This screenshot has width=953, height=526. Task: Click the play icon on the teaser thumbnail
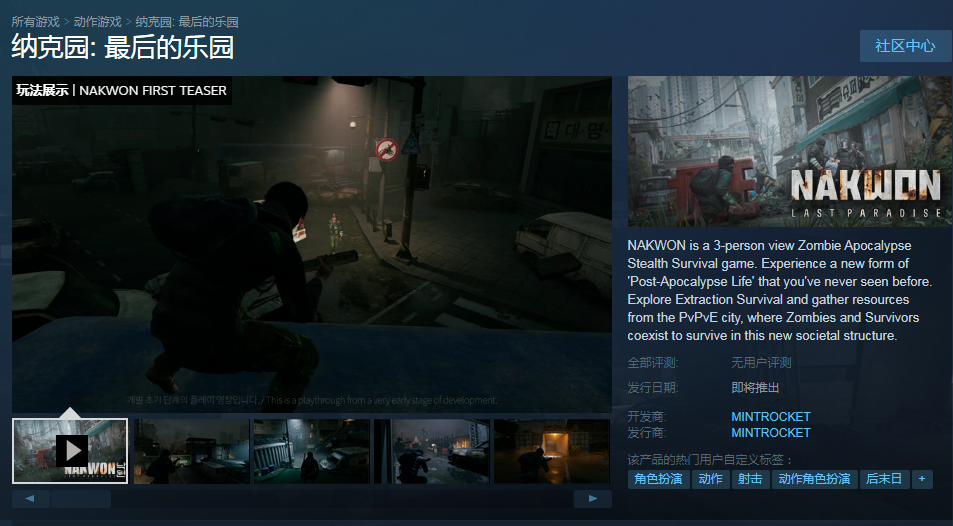[x=71, y=451]
